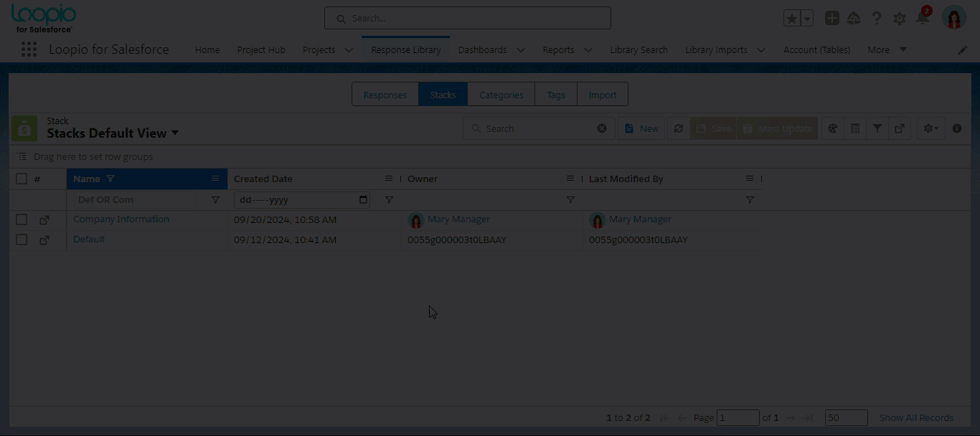Switch to the Import tab

point(603,95)
